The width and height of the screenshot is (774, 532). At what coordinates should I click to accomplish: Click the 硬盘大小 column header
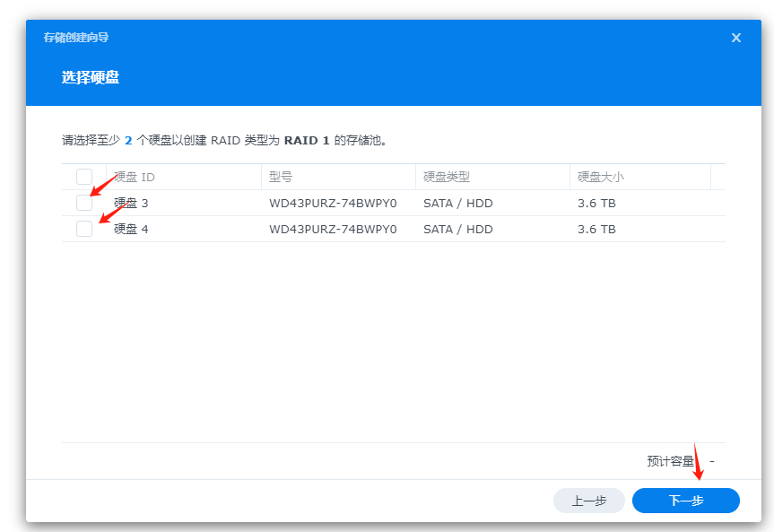point(640,177)
